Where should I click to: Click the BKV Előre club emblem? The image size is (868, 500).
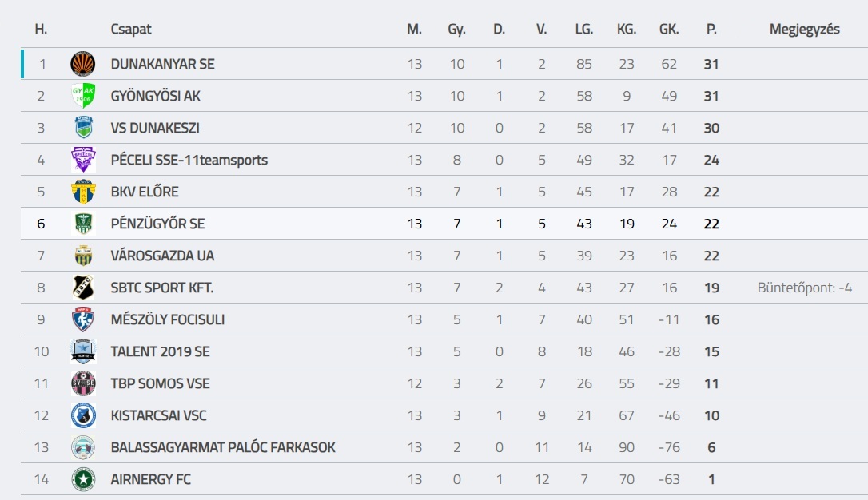tap(83, 192)
